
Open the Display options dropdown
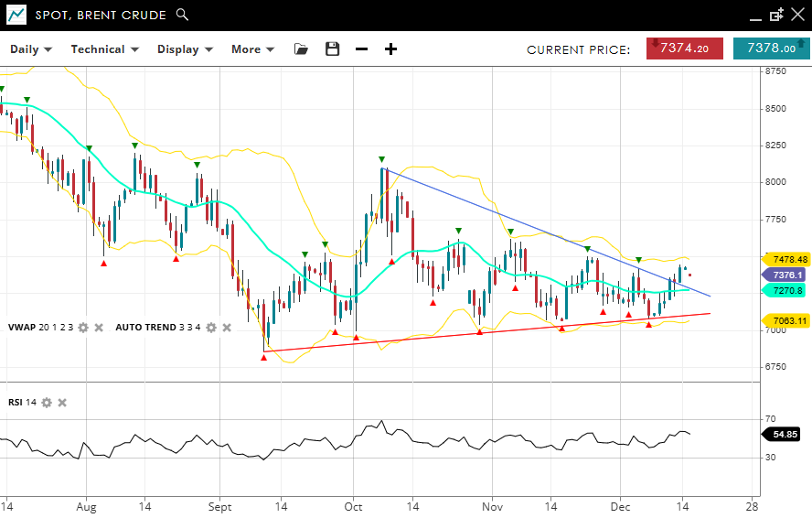[x=185, y=49]
